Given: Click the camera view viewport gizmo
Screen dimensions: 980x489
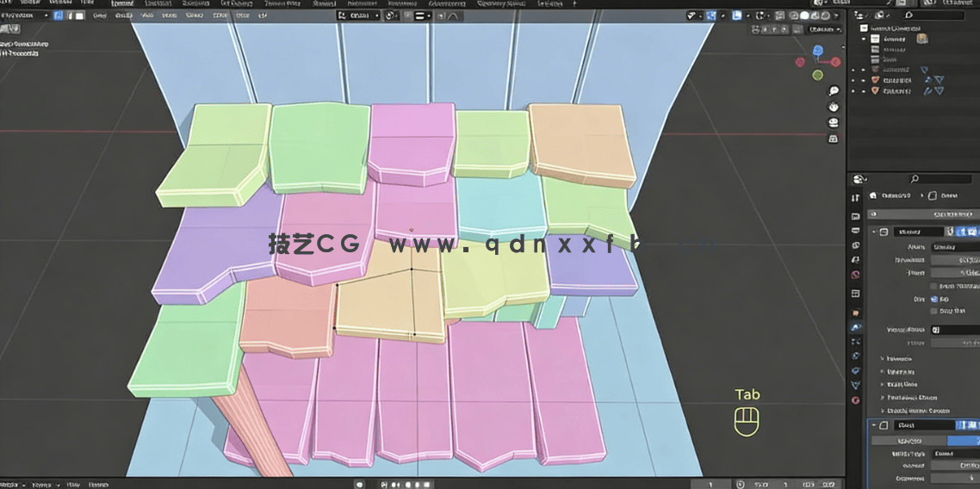Looking at the screenshot, I should pos(833,123).
